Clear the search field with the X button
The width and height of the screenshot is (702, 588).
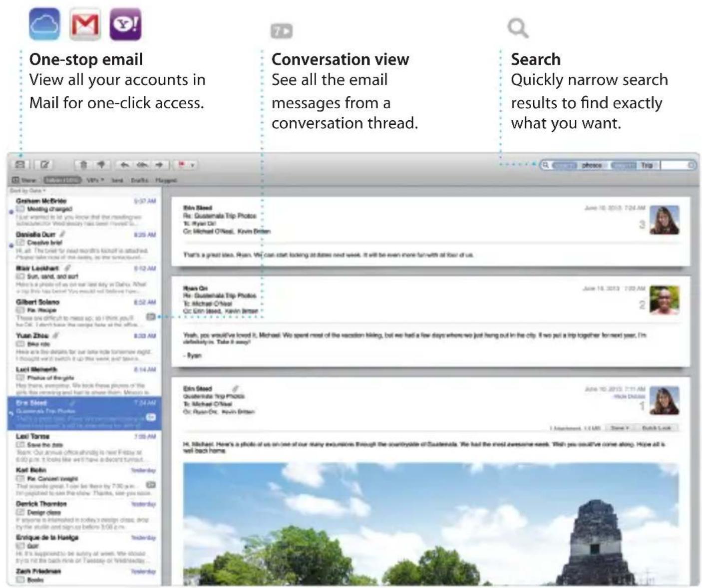pyautogui.click(x=692, y=165)
